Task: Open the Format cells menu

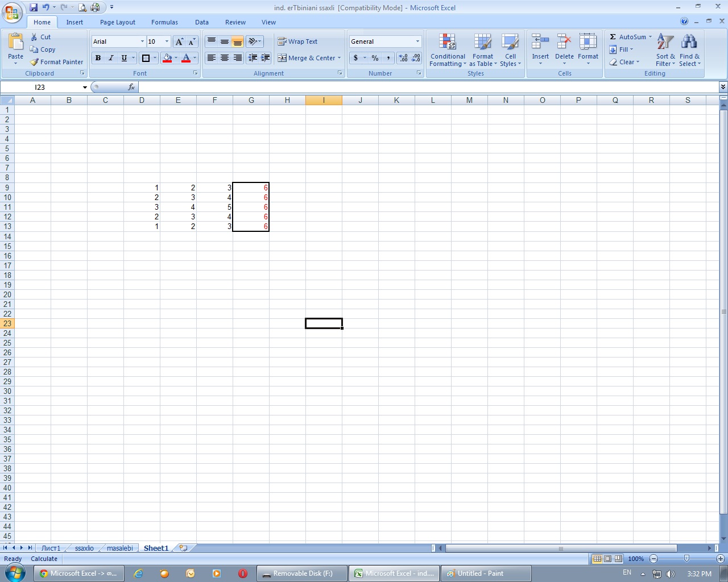Action: point(588,50)
